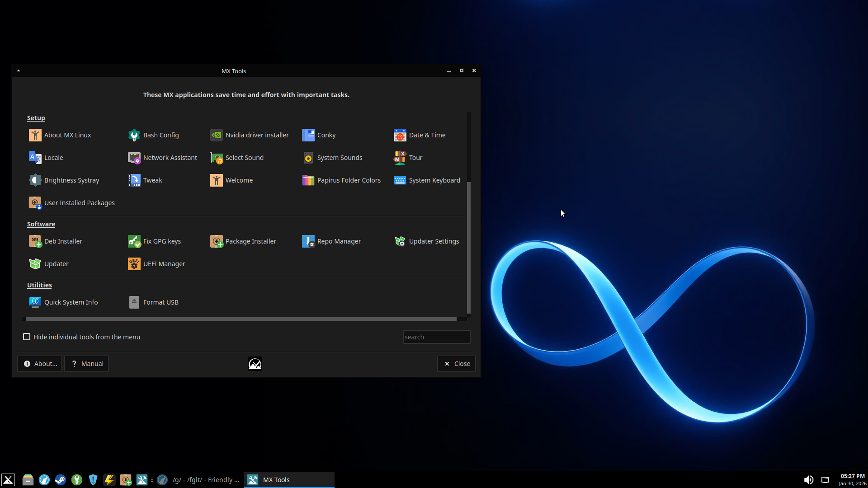Enable hiding individual tools from menu

[x=27, y=337]
